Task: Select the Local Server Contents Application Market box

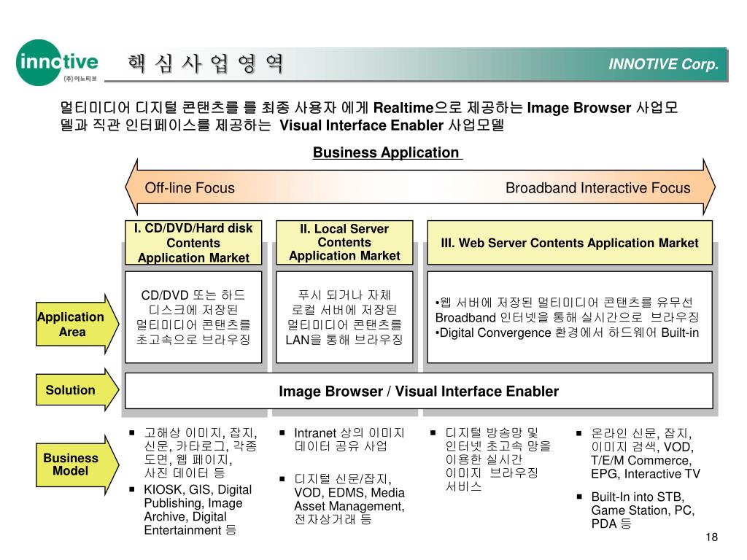Action: [344, 243]
